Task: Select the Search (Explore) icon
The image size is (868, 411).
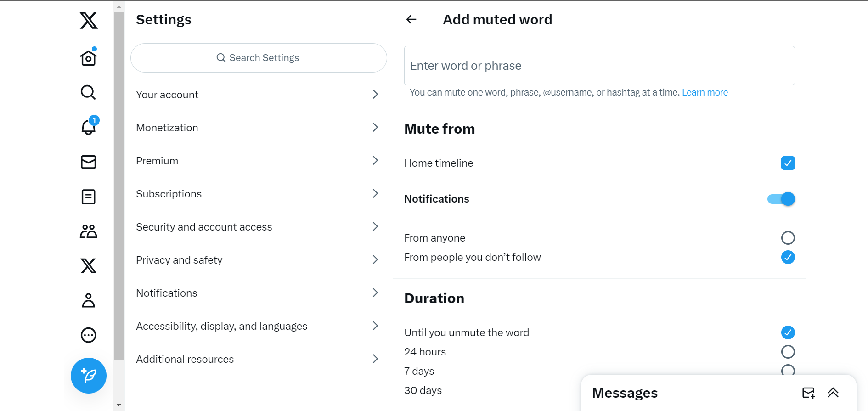Action: point(88,92)
